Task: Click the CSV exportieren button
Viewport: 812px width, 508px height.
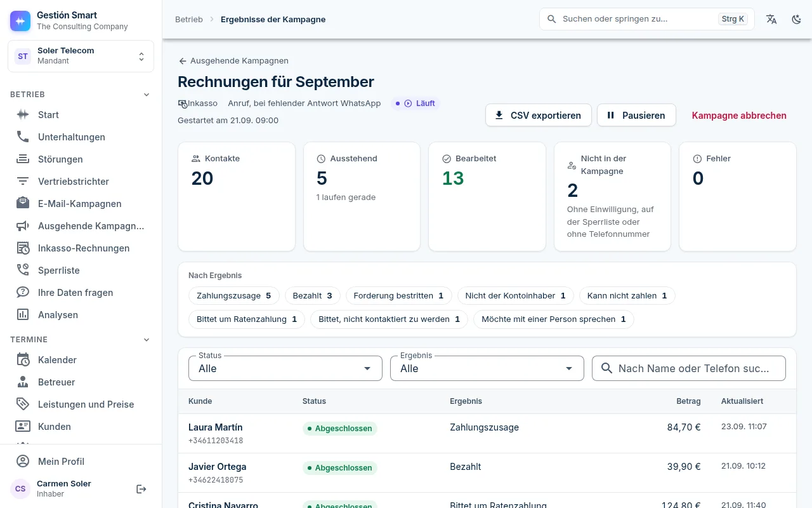Action: [x=539, y=116]
